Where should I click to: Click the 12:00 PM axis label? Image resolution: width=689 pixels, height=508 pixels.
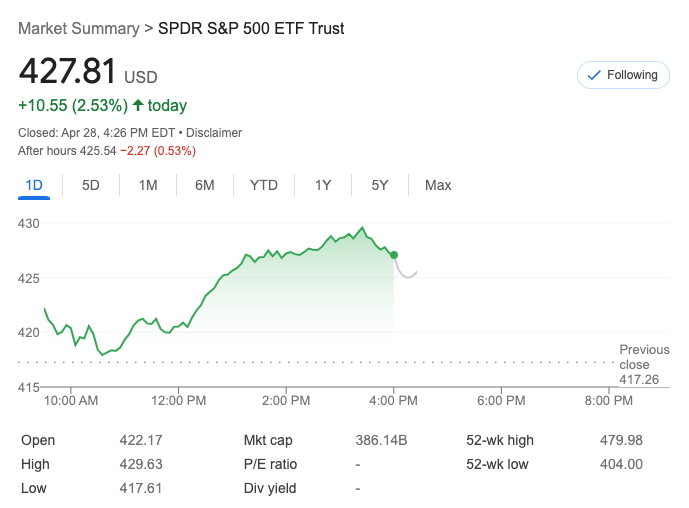(x=179, y=401)
